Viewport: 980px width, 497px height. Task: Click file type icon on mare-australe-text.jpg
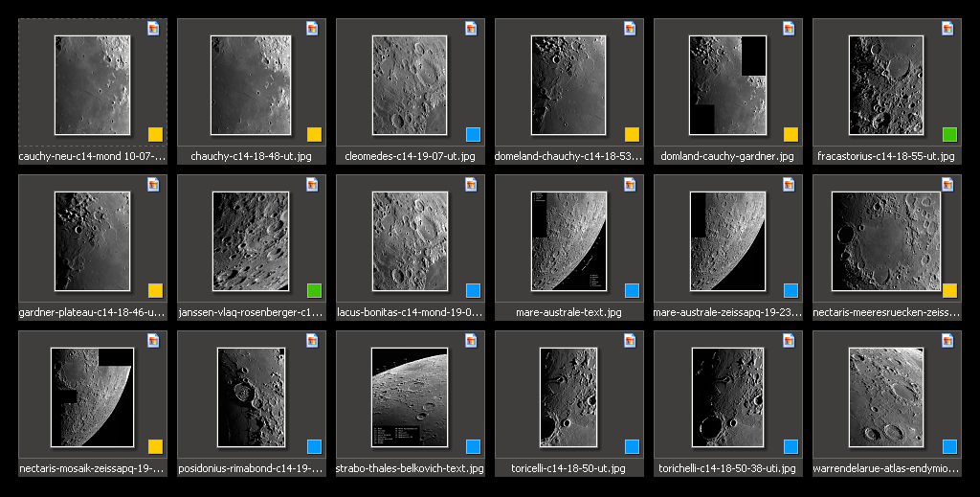630,184
